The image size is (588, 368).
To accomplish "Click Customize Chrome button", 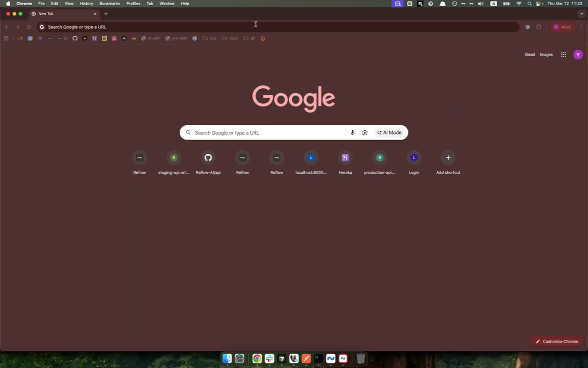I will pos(557,341).
